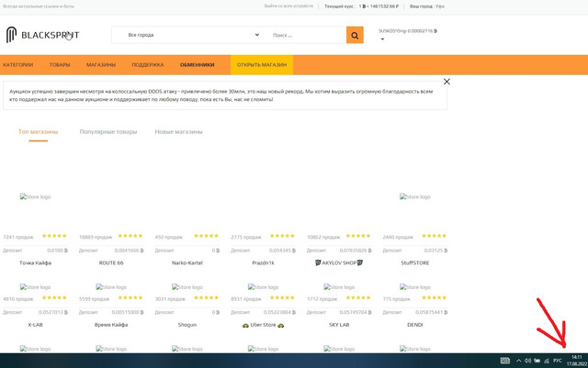Open the 'Narko-Kartel' store link
This screenshot has width=588, height=368.
coord(187,262)
